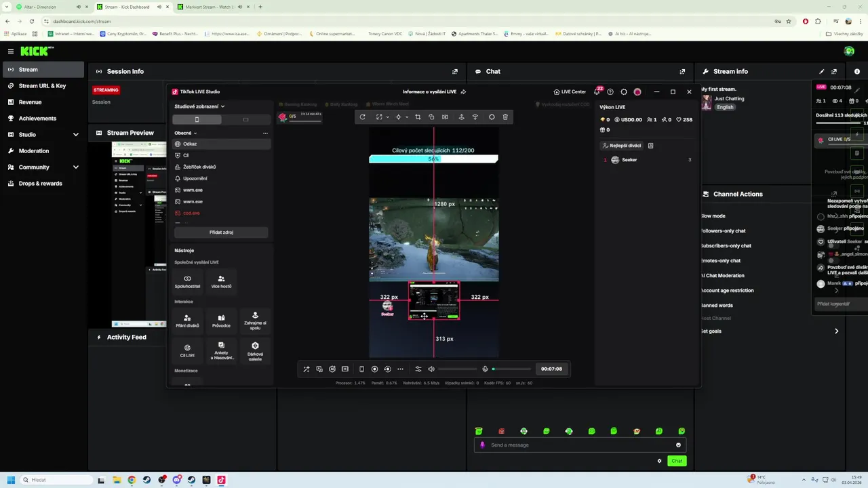The width and height of the screenshot is (868, 488).
Task: Open Moderation in Kick sidebar
Action: coord(42,151)
